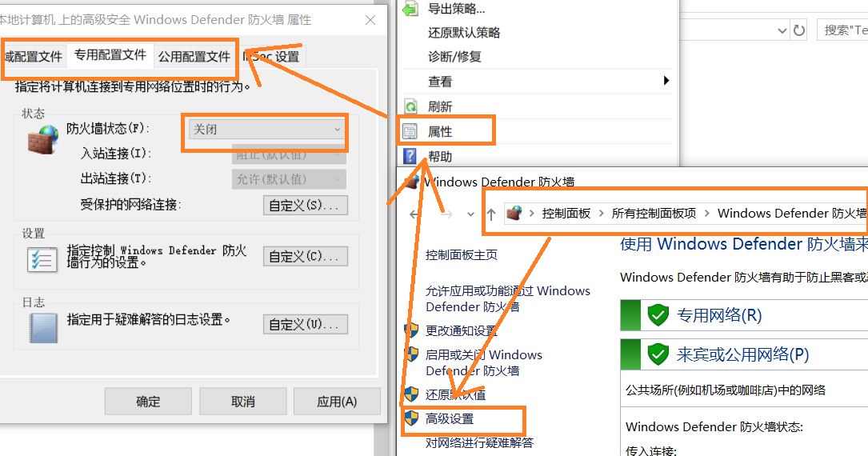868x456 pixels.
Task: Click shield icon beside 启用或关闭
Action: click(x=411, y=354)
